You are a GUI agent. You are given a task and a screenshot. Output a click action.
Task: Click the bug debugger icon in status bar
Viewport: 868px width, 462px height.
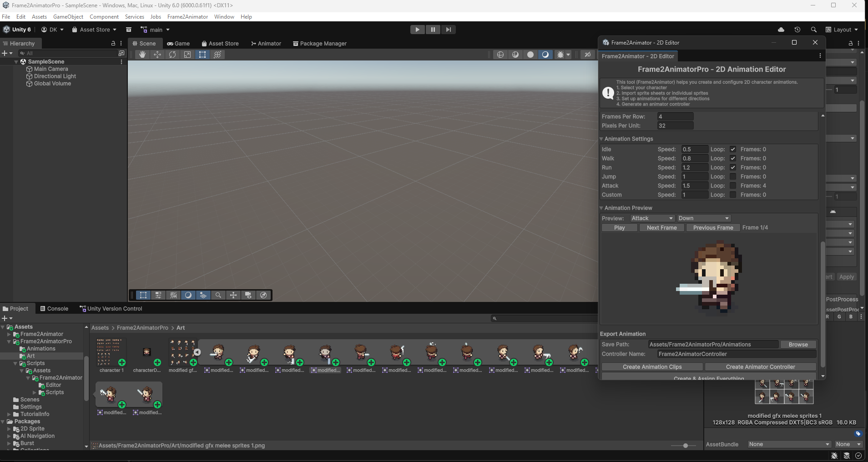point(834,456)
